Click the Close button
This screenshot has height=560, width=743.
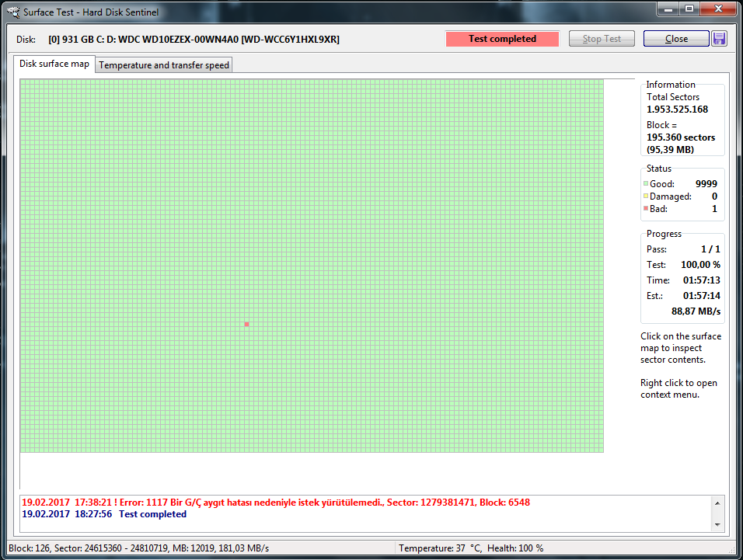pyautogui.click(x=676, y=39)
